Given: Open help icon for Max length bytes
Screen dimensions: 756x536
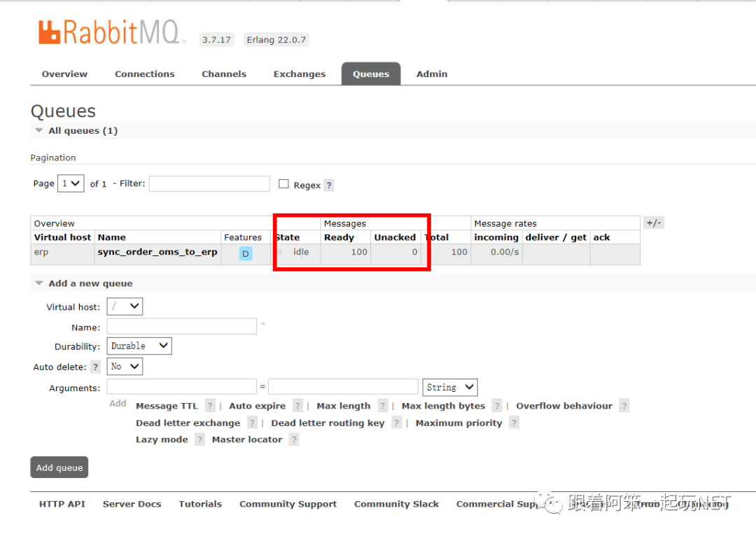Looking at the screenshot, I should click(497, 406).
